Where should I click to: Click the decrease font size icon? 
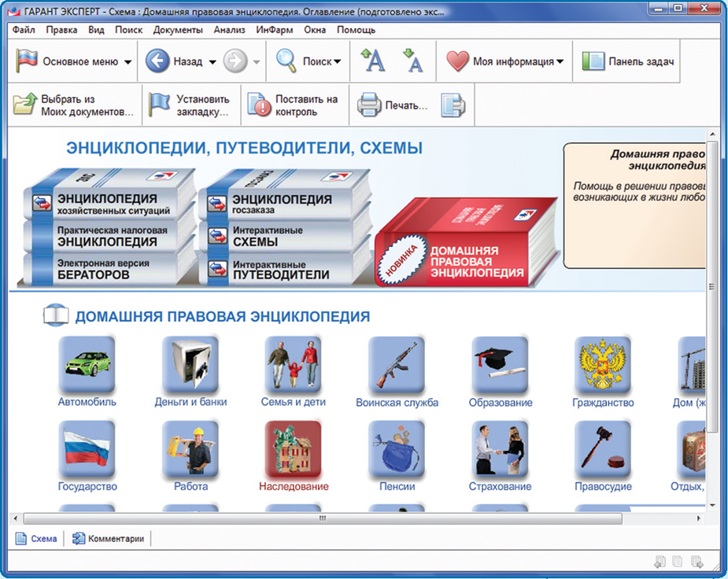tap(413, 61)
